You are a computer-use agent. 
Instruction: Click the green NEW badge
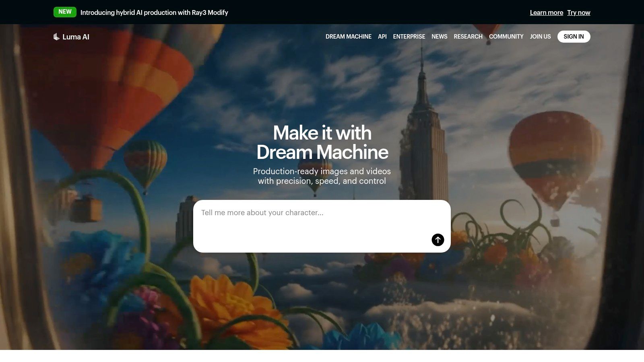65,12
